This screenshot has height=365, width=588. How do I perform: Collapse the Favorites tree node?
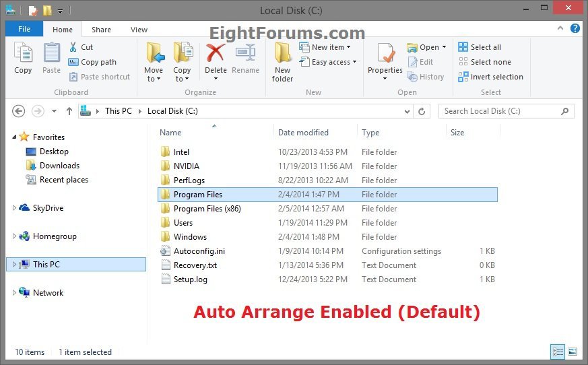(x=14, y=137)
